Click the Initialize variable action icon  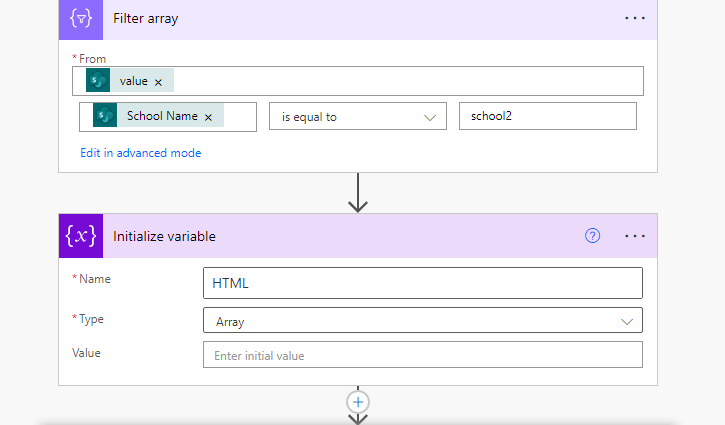pyautogui.click(x=81, y=236)
